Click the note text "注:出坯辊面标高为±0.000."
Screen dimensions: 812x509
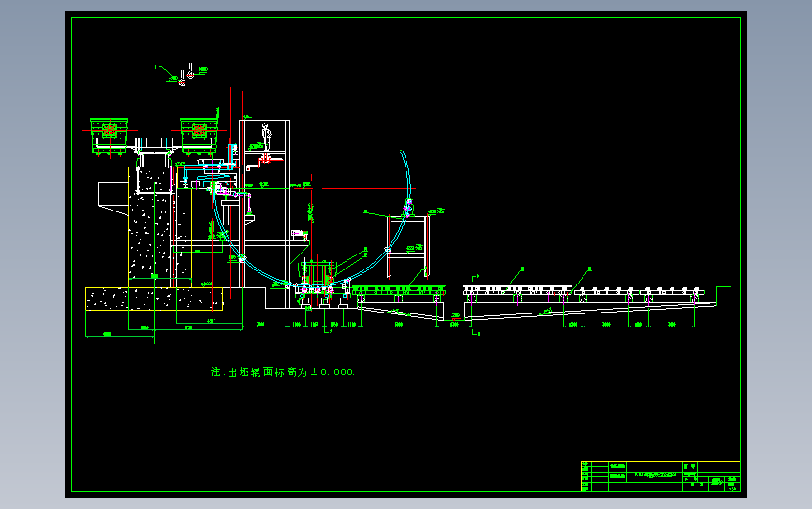pos(283,371)
